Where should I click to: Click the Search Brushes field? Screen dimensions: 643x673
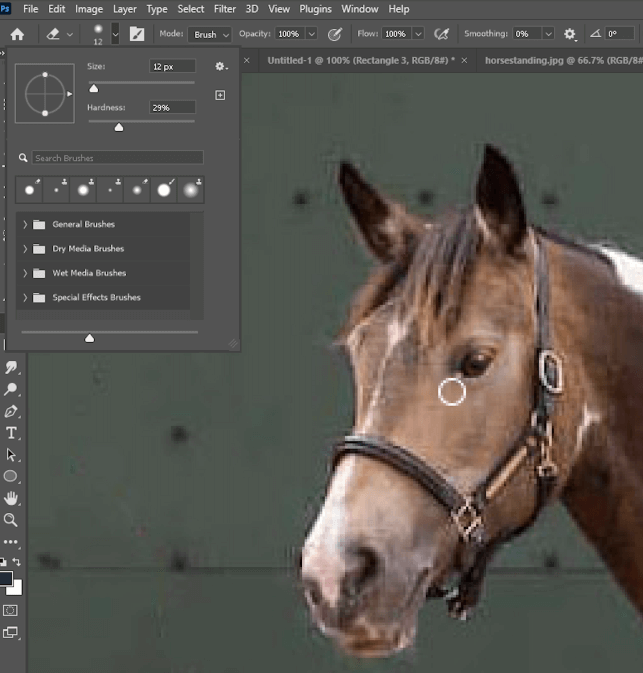(x=117, y=158)
